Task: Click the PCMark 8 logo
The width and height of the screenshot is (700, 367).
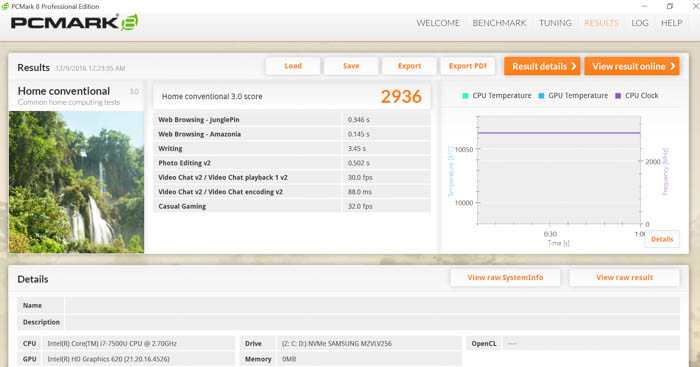Action: 74,22
